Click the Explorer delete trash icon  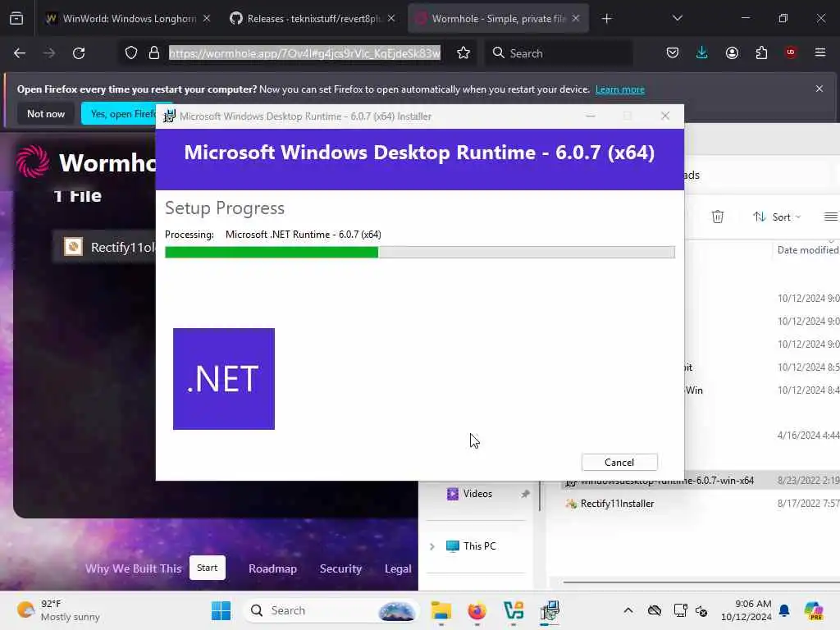pos(717,217)
